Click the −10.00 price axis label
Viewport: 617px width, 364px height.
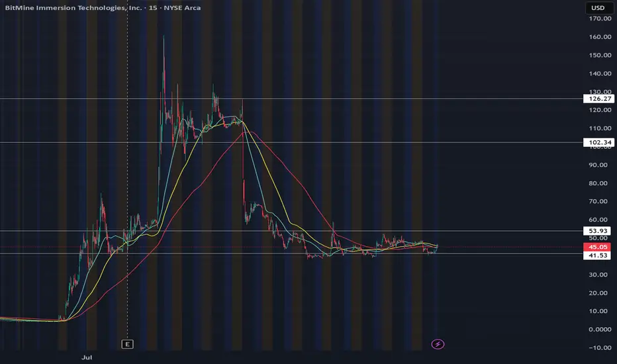(x=600, y=348)
